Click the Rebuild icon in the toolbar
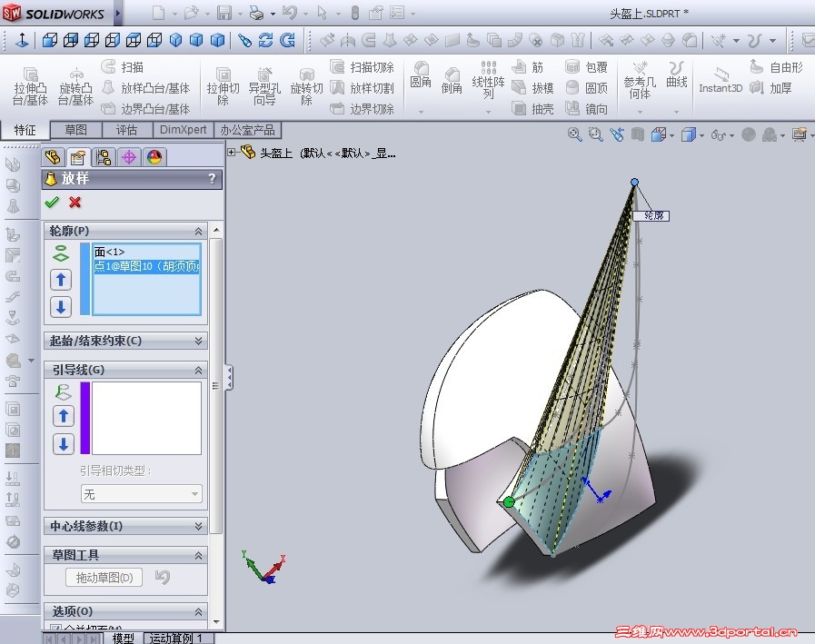This screenshot has width=815, height=644. 354,13
